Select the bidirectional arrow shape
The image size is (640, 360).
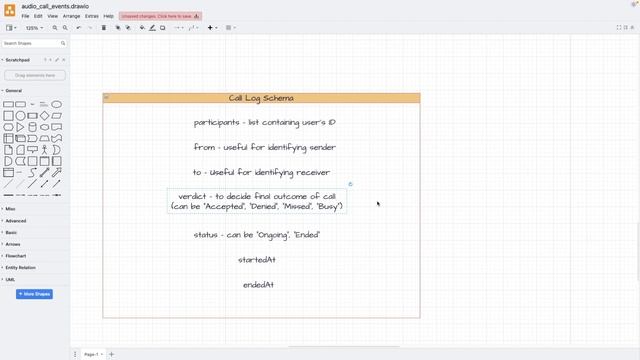pos(44,173)
